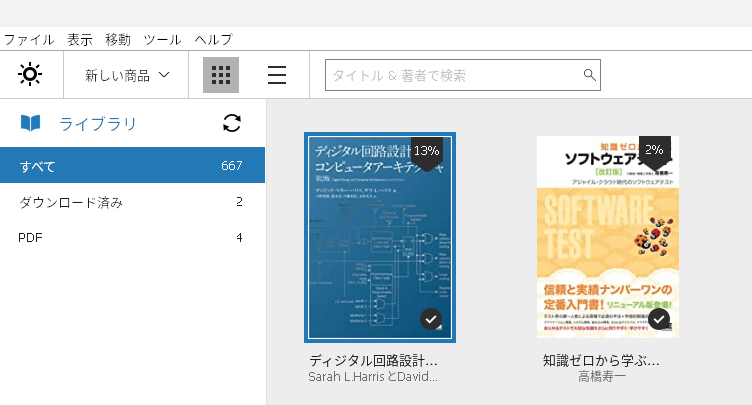Click downloaded checkmark on ソフトウェアテスト book
Screen dimensions: 752x405
coord(659,319)
